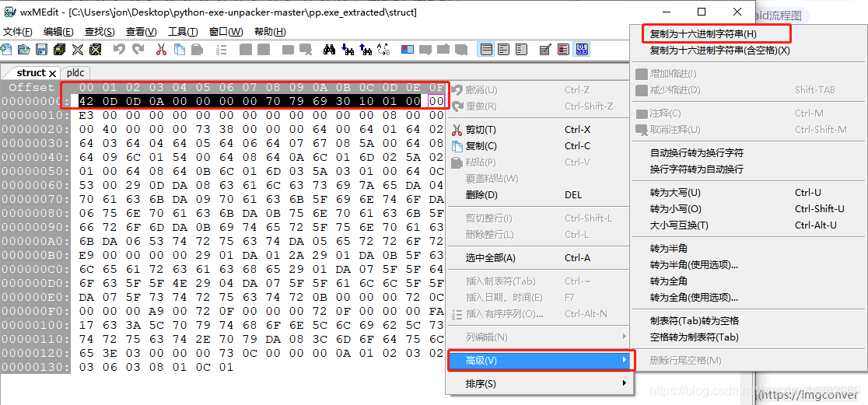
Task: Click the increase indent toolbar icon
Action: pyautogui.click(x=246, y=49)
